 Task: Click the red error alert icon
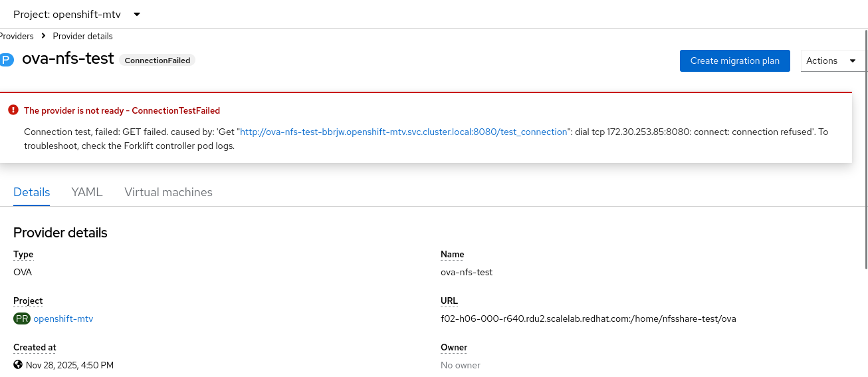coord(13,110)
